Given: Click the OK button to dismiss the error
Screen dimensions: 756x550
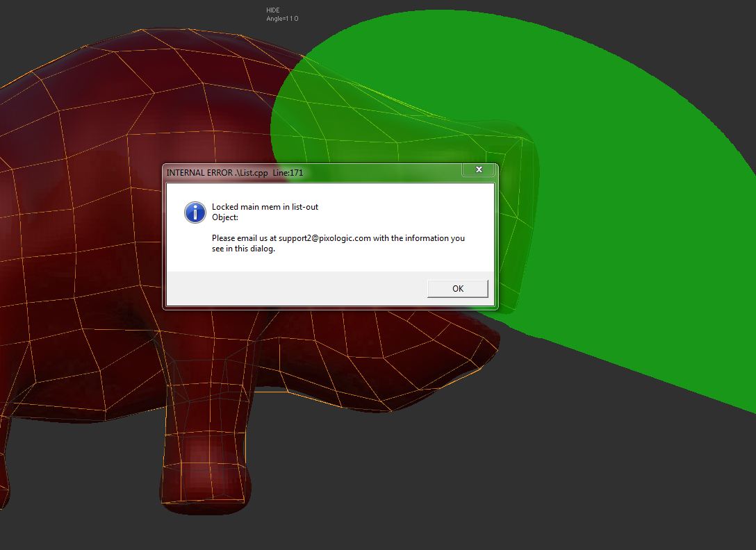Looking at the screenshot, I should 457,288.
